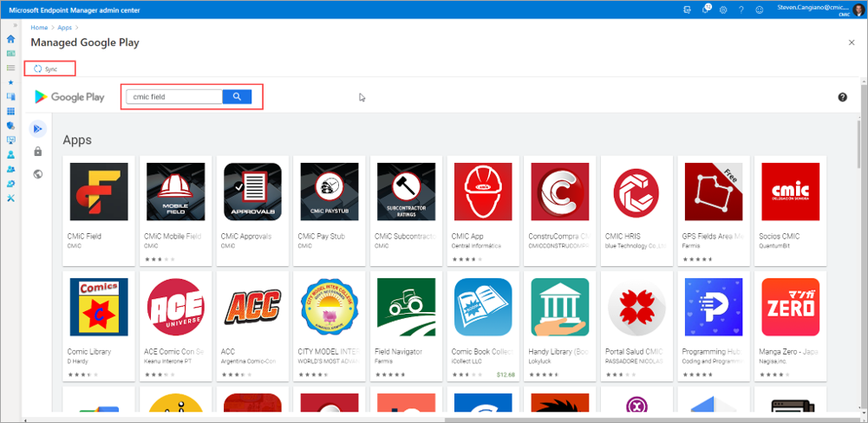Open the Users icon in the sidebar
The height and width of the screenshot is (423, 868).
click(10, 154)
